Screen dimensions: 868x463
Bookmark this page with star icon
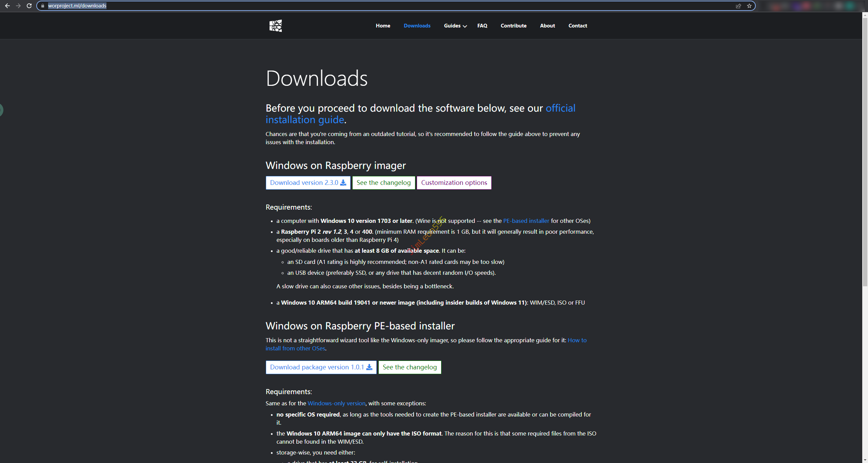click(749, 6)
